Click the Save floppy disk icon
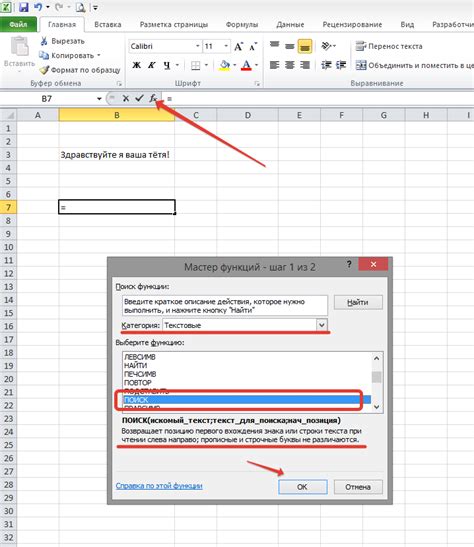Screen dimensions: 474x547 click(x=23, y=7)
